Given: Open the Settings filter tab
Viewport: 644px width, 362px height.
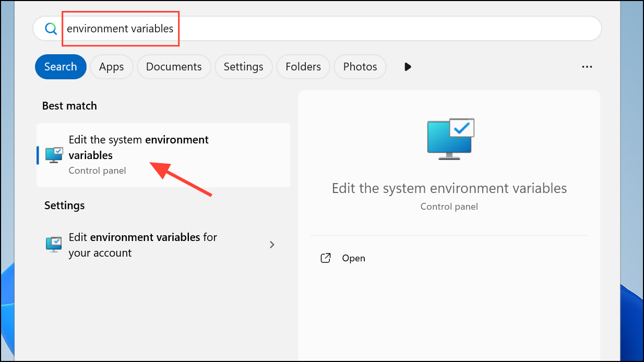Looking at the screenshot, I should click(243, 66).
